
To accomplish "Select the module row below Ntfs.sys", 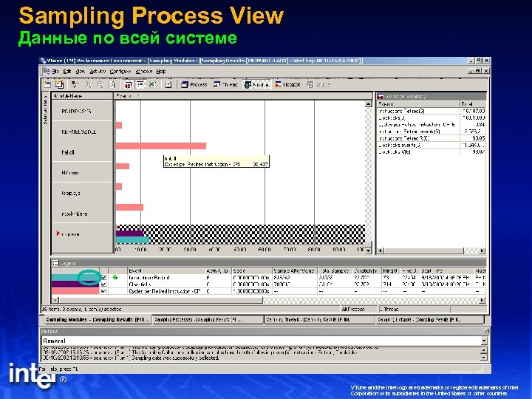I will coord(82,193).
